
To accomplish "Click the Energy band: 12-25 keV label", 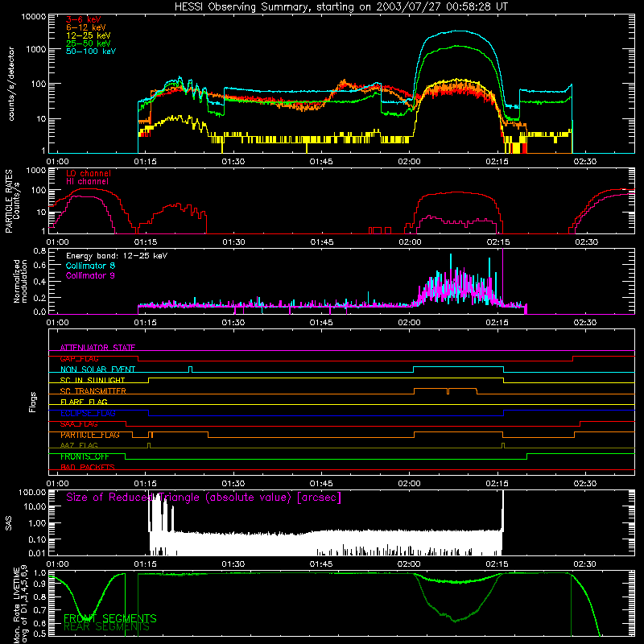I will pyautogui.click(x=117, y=256).
